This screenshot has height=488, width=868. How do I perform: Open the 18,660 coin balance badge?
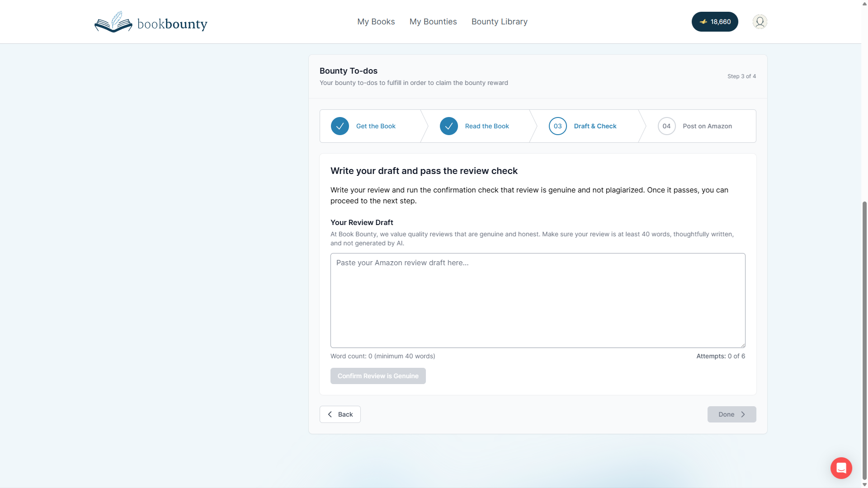[715, 22]
